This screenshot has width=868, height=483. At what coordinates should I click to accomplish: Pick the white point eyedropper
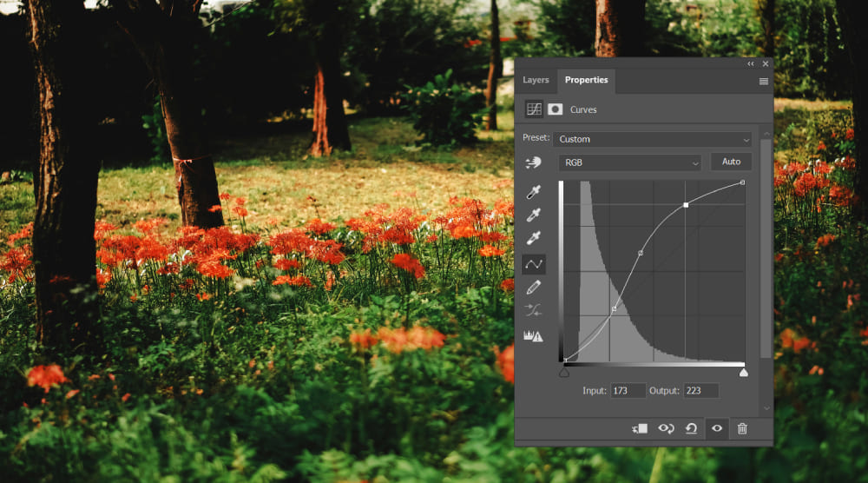click(x=534, y=238)
